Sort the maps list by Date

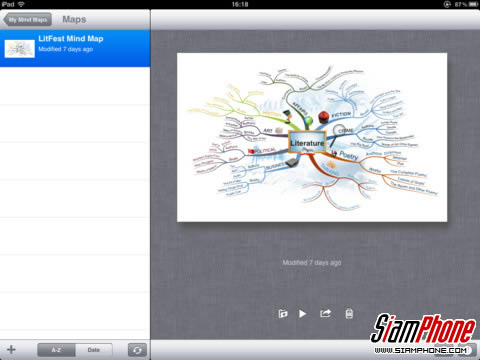(94, 350)
